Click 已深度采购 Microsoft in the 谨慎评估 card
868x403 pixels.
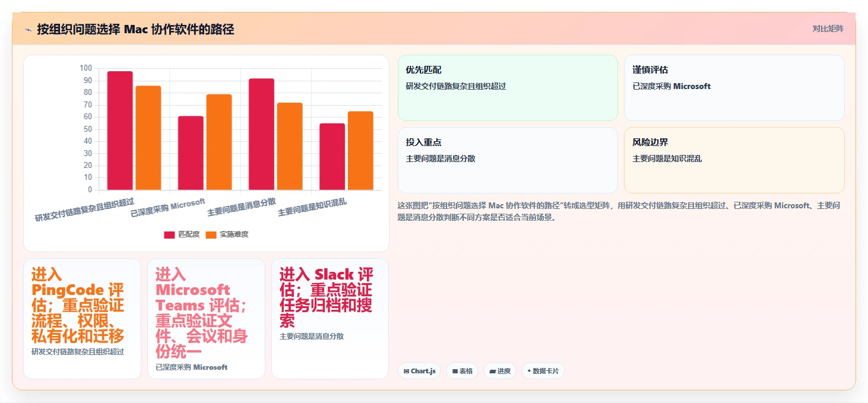tap(671, 86)
